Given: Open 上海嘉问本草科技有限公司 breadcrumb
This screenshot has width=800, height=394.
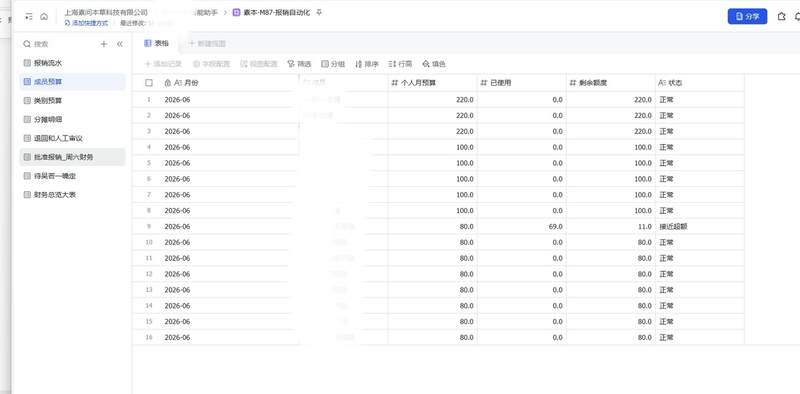Looking at the screenshot, I should point(106,12).
